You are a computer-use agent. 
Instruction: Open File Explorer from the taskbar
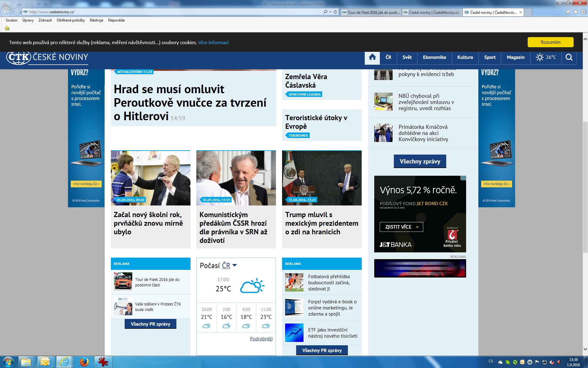tap(26, 362)
